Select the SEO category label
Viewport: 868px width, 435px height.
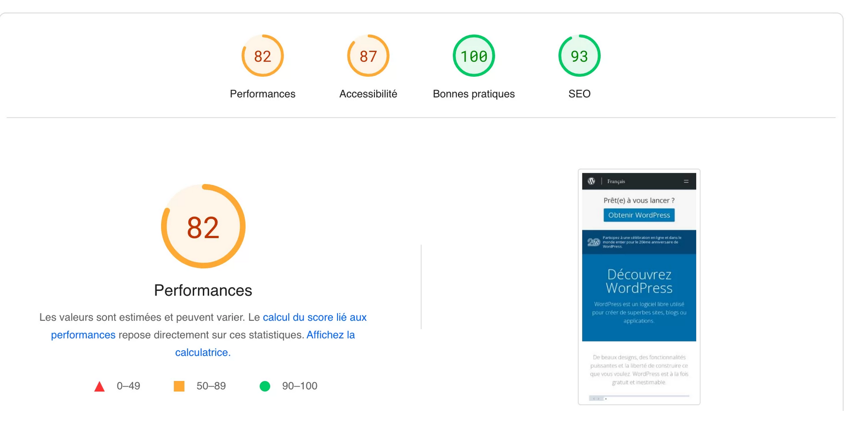tap(579, 94)
